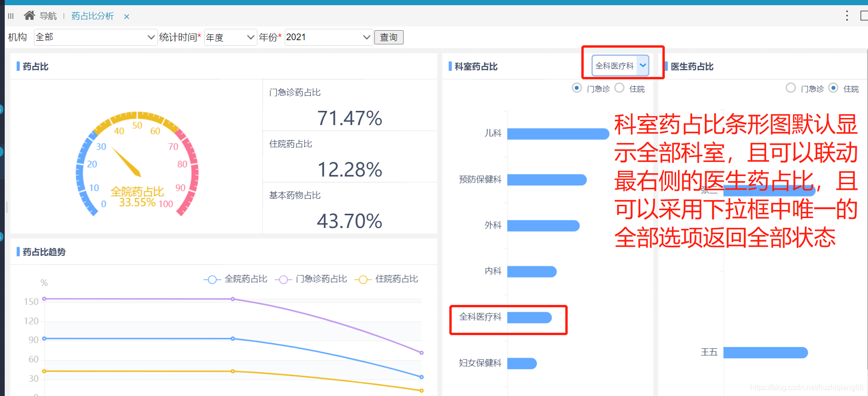
Task: Select 住院 radio in 医生药占比
Action: [833, 88]
